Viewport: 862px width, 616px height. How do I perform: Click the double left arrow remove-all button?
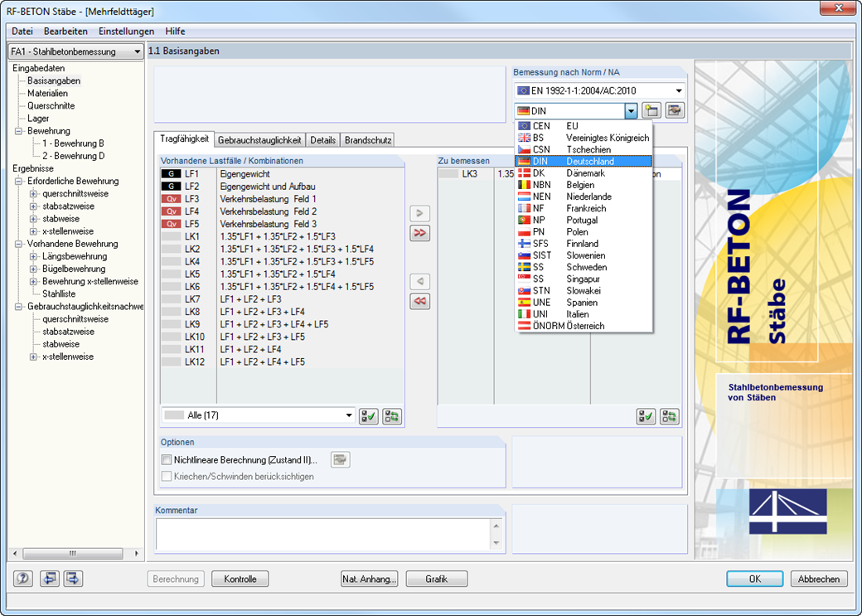(x=419, y=301)
